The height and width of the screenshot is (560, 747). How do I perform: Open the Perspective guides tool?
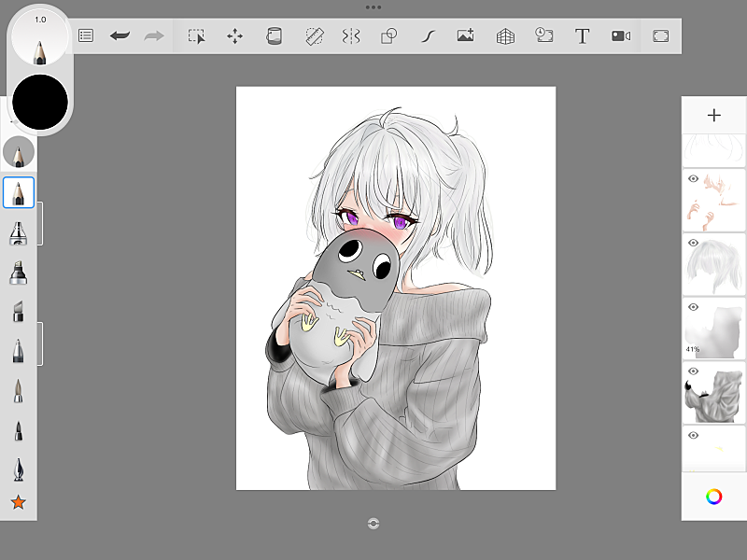pos(505,36)
